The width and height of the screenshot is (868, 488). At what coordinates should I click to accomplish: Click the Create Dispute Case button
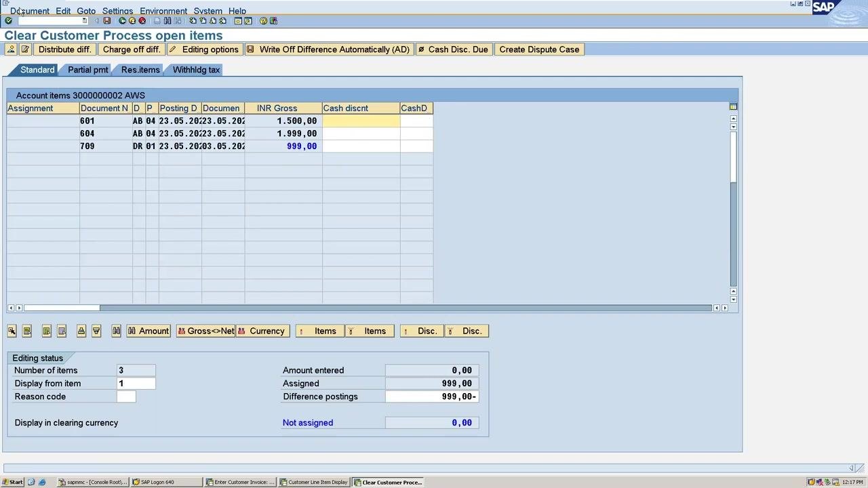coord(539,49)
